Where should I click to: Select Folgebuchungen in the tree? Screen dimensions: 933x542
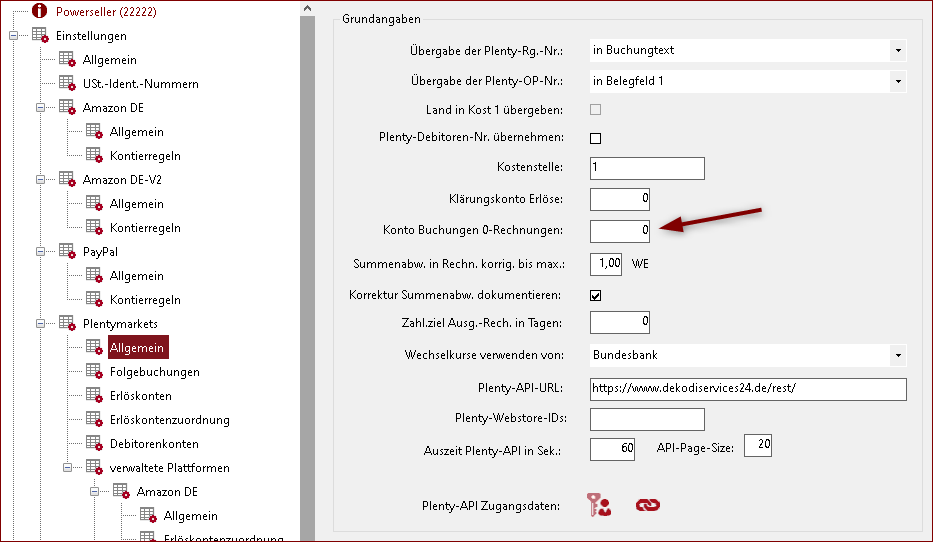154,372
